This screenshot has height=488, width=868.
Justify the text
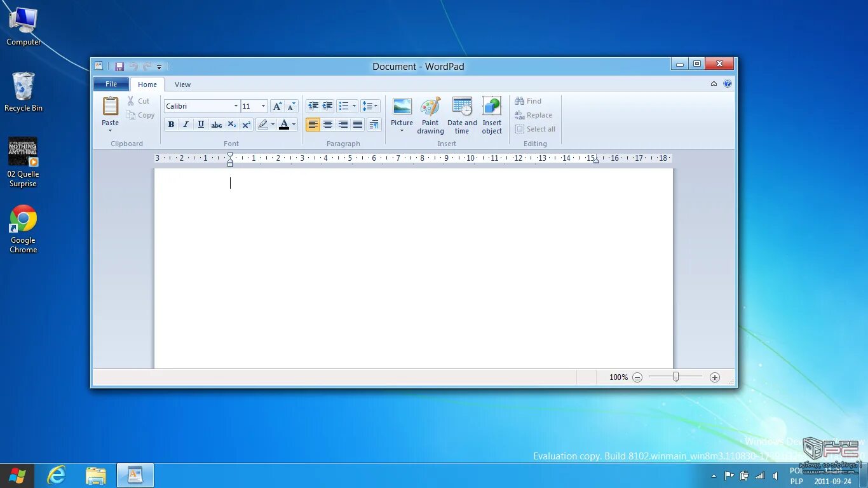(x=358, y=125)
